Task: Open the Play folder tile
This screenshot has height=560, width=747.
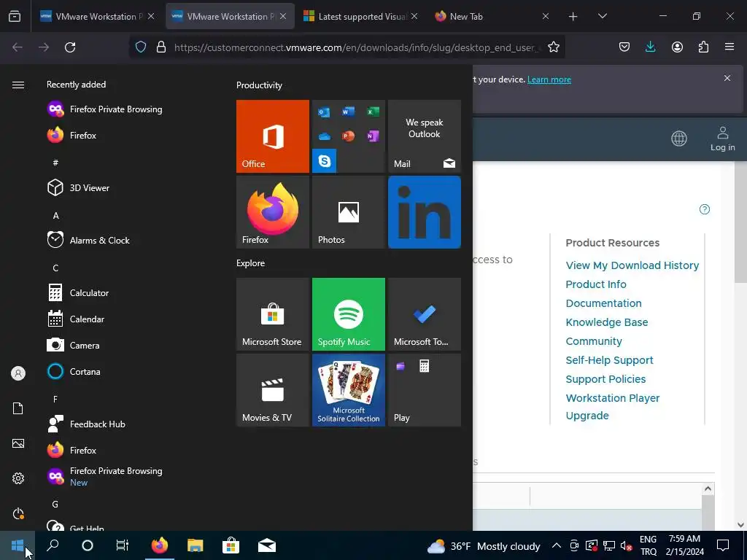Action: pos(425,390)
